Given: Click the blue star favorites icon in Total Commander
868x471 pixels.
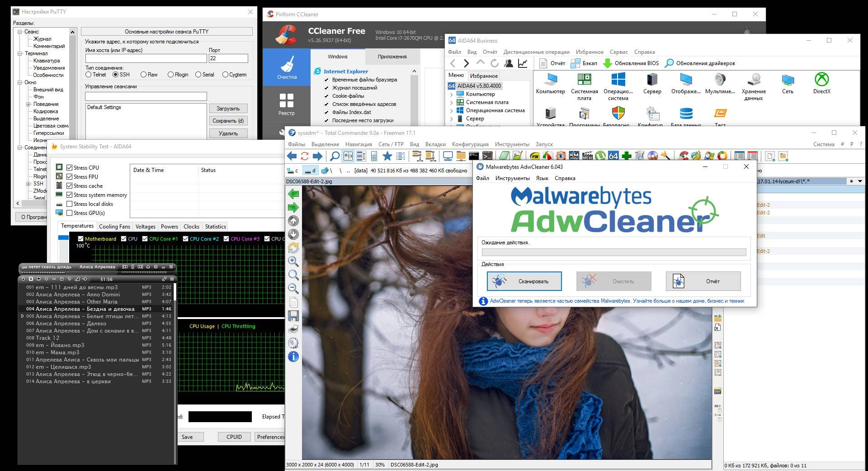Looking at the screenshot, I should 387,156.
